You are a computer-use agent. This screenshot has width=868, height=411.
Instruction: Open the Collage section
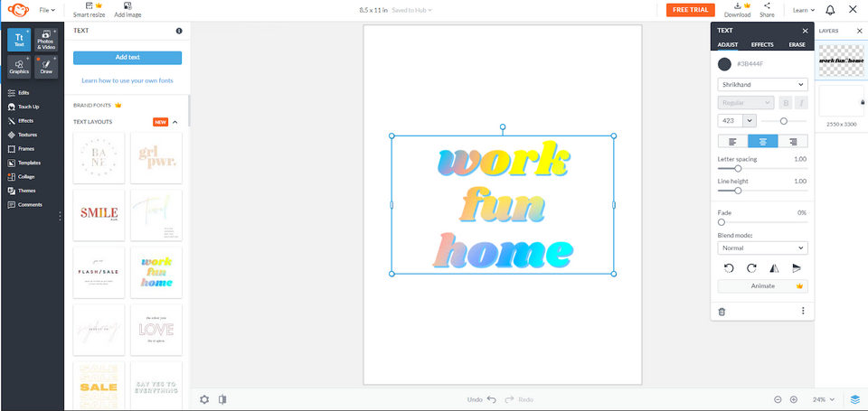pyautogui.click(x=22, y=176)
